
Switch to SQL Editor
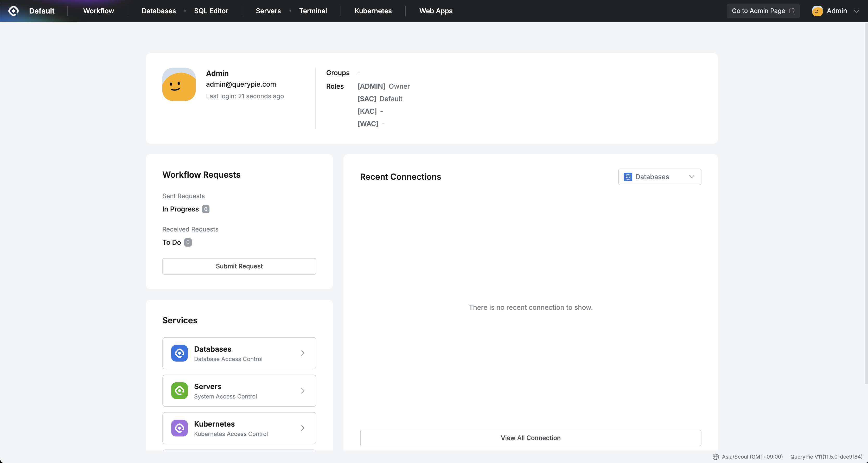click(211, 11)
